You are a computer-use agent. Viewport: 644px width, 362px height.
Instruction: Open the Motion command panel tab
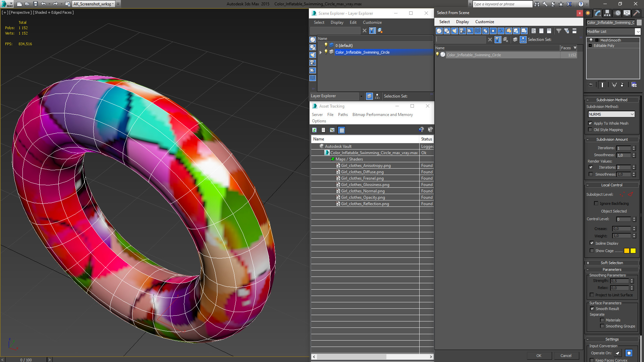coord(618,13)
